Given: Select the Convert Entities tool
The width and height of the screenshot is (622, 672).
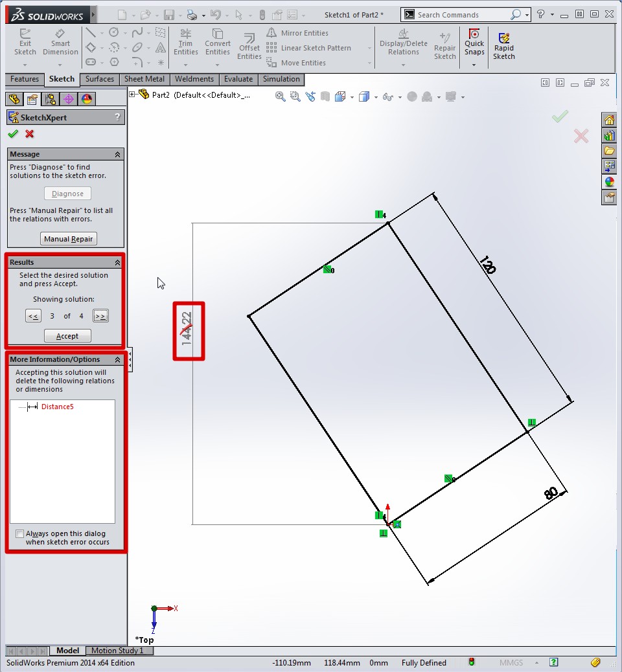Looking at the screenshot, I should pyautogui.click(x=218, y=43).
